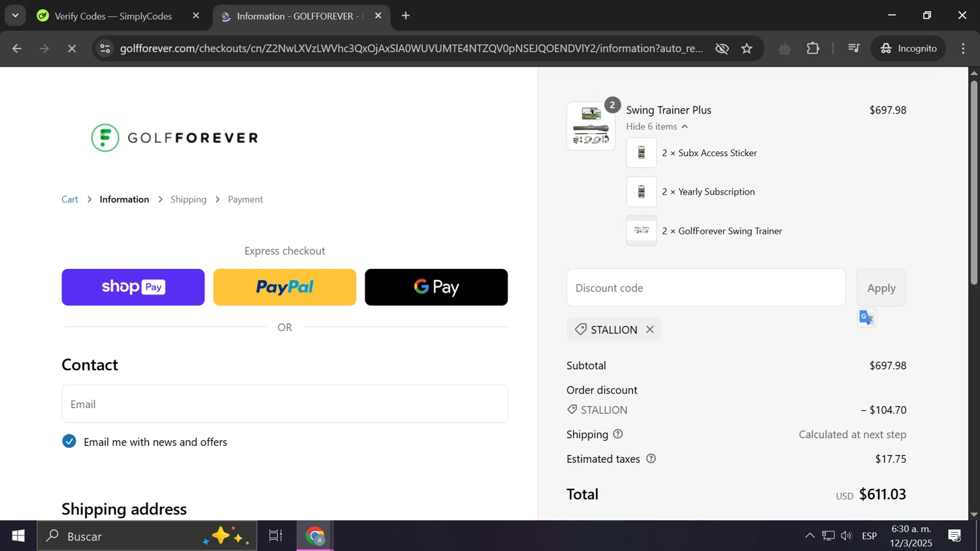Click the Yearly Subscription thumbnail
This screenshot has height=551, width=980.
tap(642, 192)
